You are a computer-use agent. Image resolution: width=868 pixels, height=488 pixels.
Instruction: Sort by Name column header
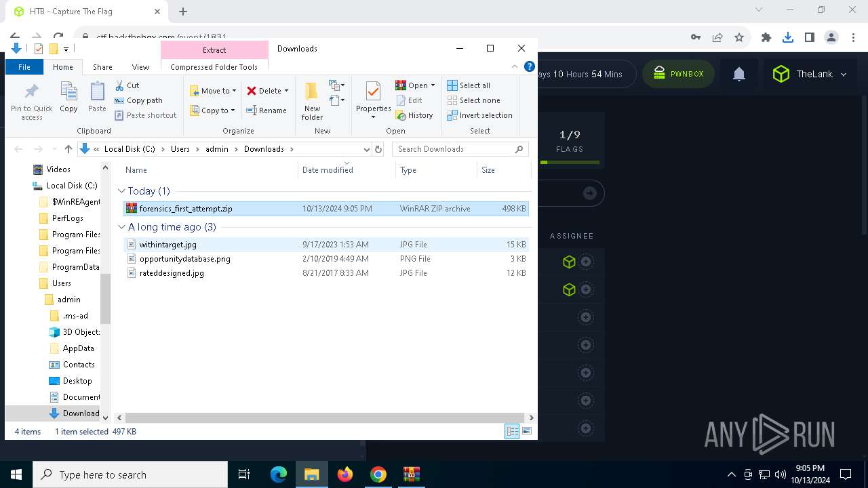[210, 170]
